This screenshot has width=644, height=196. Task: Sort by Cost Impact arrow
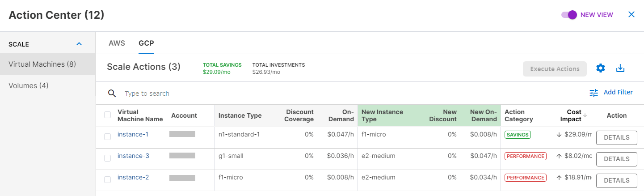point(585,115)
